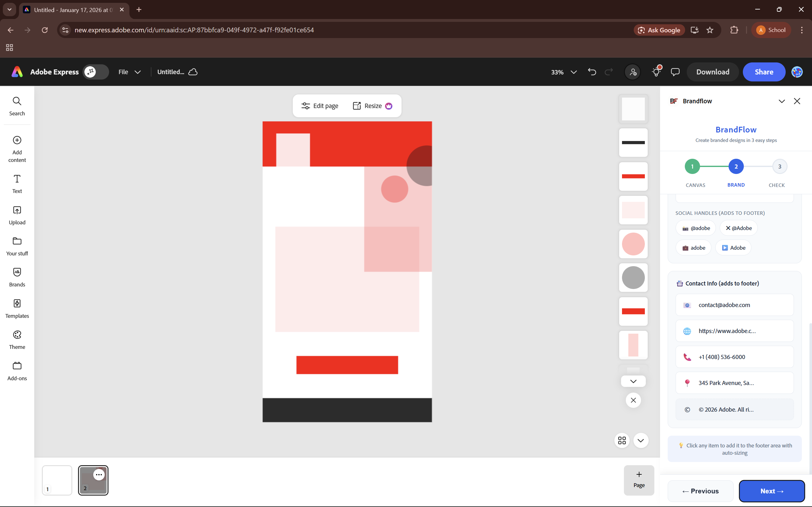812x507 pixels.
Task: Go to step 3 Check
Action: pyautogui.click(x=779, y=167)
